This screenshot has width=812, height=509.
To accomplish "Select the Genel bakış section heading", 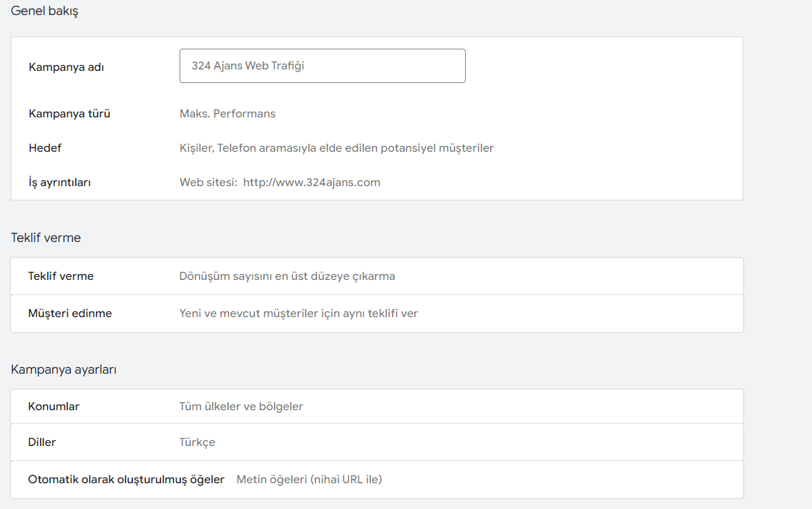I will click(44, 11).
